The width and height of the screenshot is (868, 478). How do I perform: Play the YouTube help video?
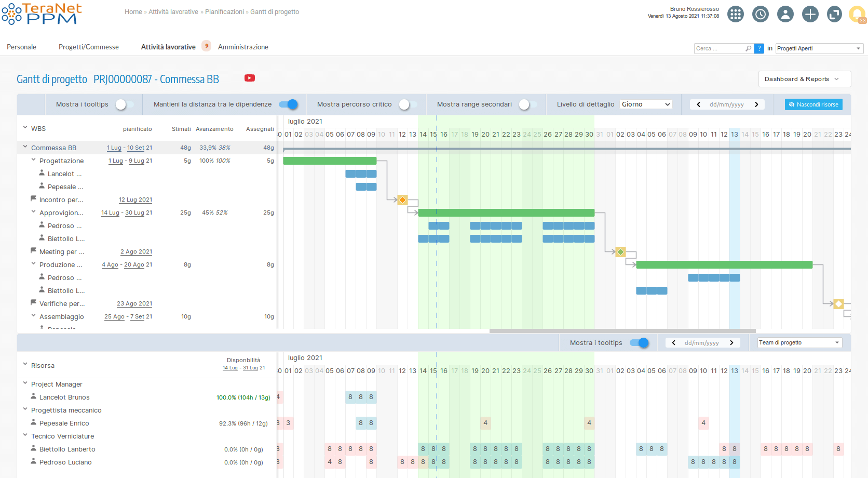click(x=250, y=78)
